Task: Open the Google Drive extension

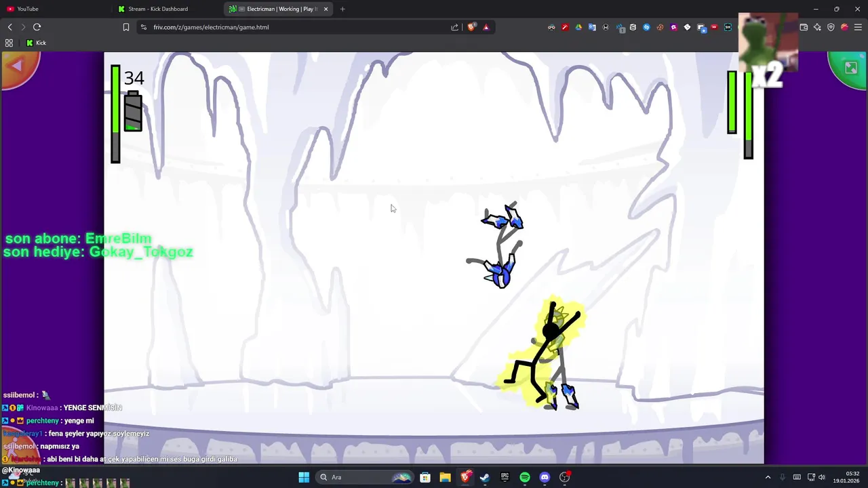Action: point(578,27)
